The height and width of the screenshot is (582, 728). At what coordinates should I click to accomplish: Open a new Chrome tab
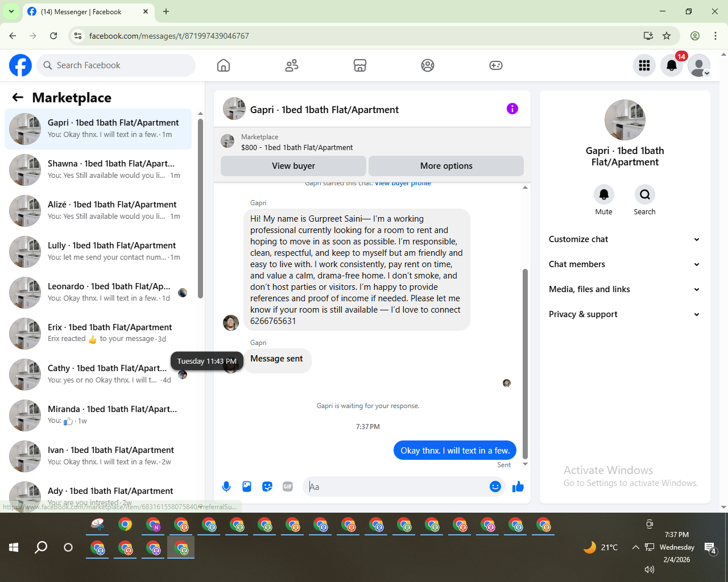(x=166, y=11)
